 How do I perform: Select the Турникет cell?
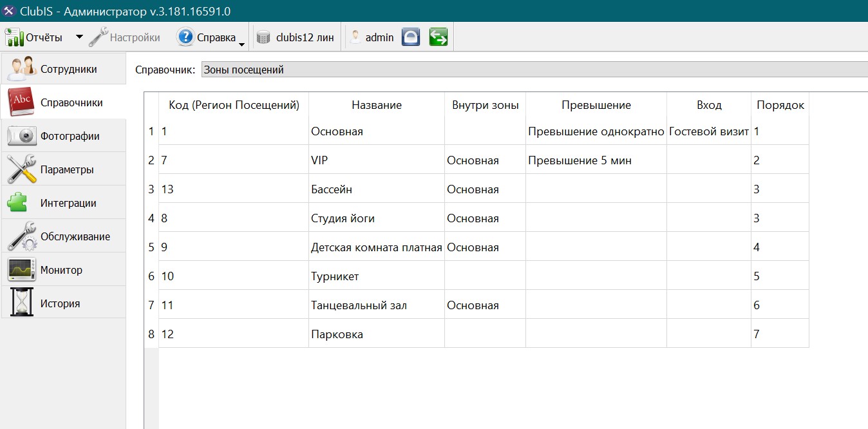click(x=377, y=276)
